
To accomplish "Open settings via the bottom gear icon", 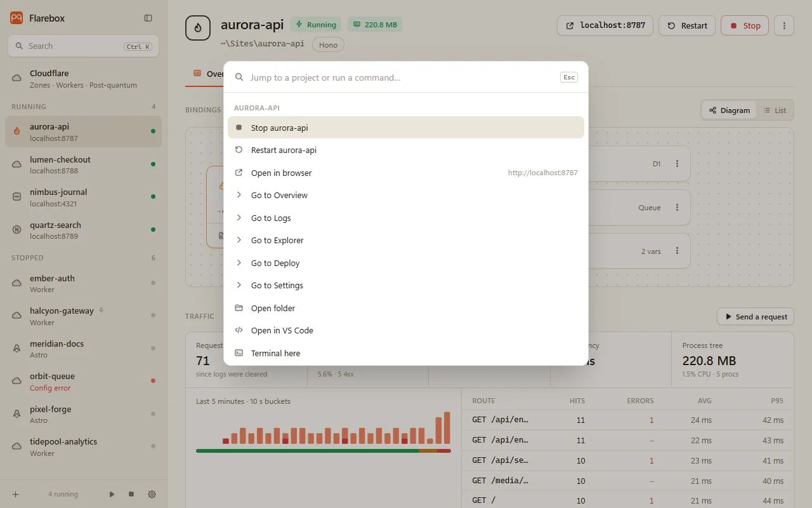I will click(152, 494).
